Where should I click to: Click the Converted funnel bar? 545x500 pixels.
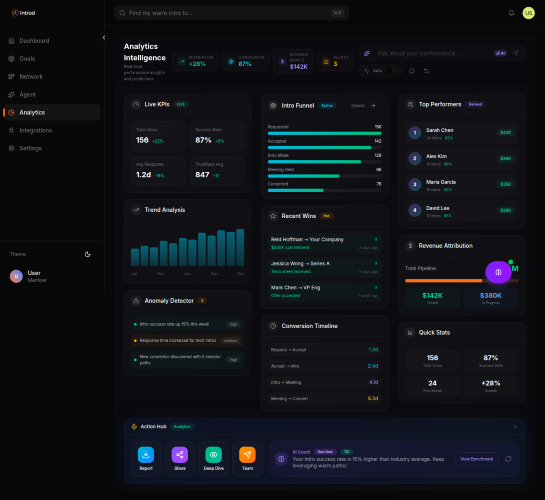tap(324, 190)
